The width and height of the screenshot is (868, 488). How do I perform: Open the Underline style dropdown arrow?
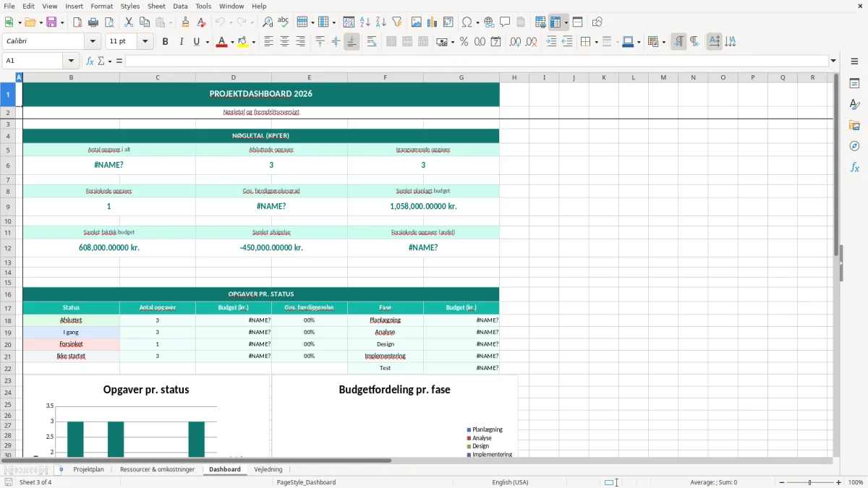[208, 42]
